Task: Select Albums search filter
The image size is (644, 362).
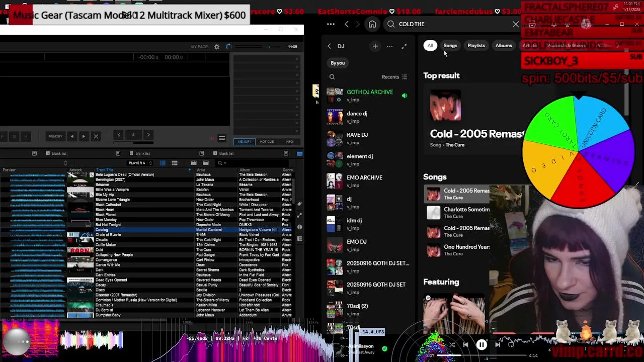Action: click(504, 46)
